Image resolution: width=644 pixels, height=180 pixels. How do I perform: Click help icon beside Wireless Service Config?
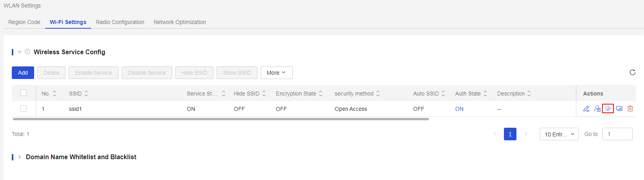click(x=27, y=51)
